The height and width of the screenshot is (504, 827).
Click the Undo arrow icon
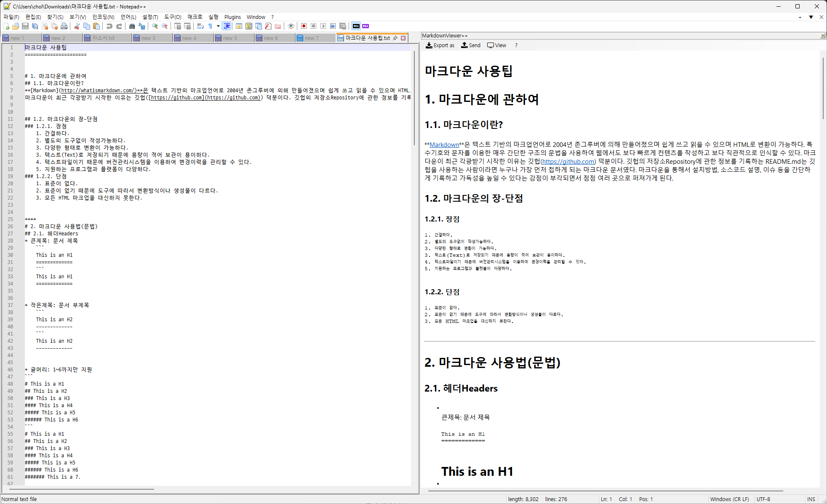(x=109, y=26)
